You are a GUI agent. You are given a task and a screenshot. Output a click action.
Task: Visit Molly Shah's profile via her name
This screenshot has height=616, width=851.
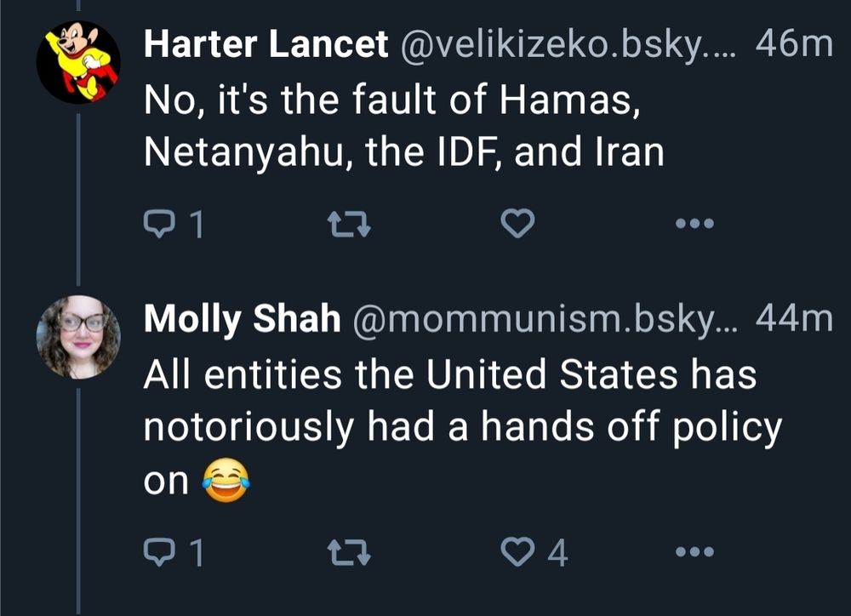[x=243, y=319]
